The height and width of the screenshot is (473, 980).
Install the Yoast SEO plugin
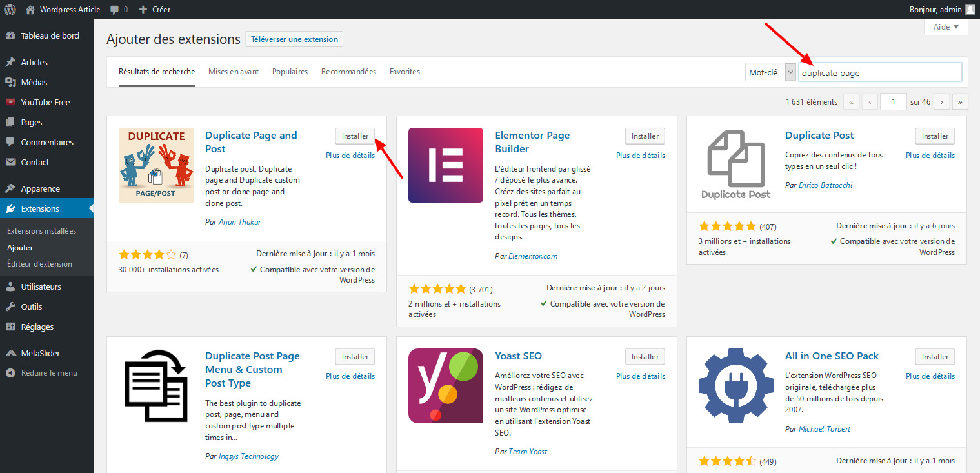(645, 357)
